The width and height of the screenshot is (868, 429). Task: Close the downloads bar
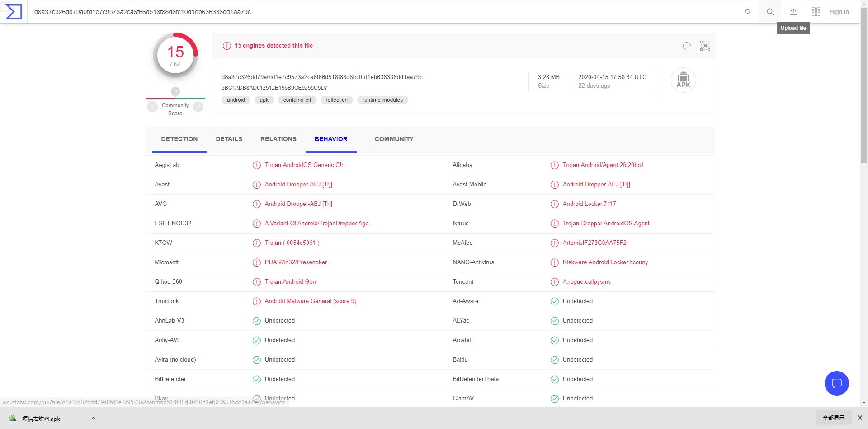click(x=860, y=418)
